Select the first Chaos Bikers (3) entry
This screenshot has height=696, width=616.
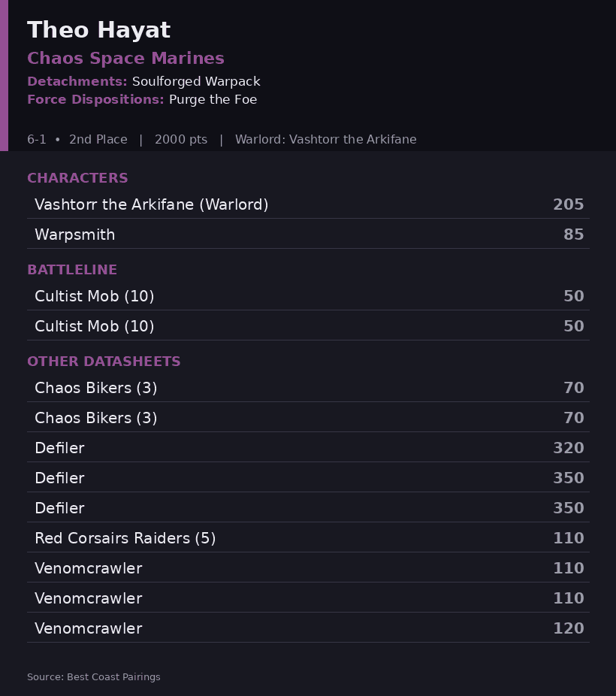coord(308,388)
